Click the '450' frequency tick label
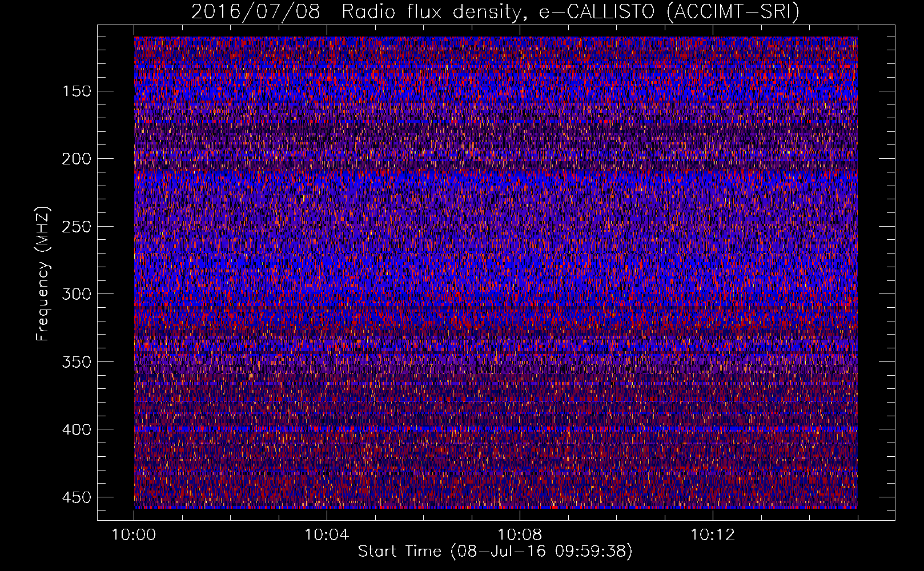 pos(76,497)
